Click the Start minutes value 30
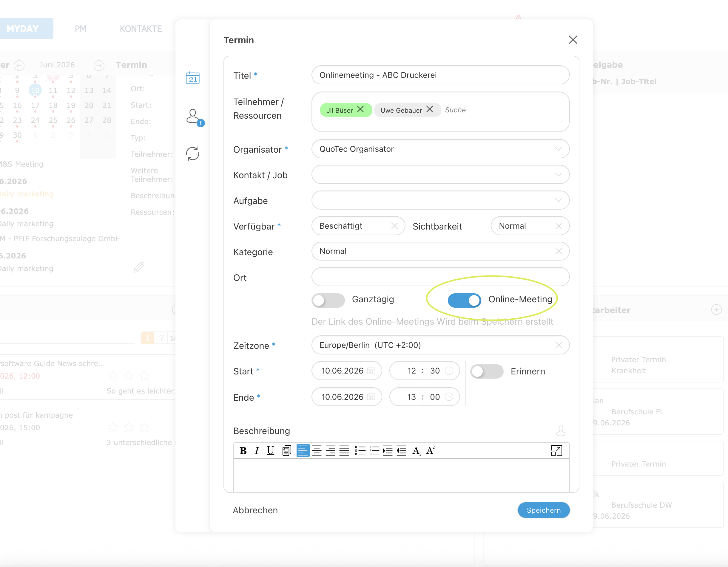Image resolution: width=728 pixels, height=567 pixels. pos(435,371)
